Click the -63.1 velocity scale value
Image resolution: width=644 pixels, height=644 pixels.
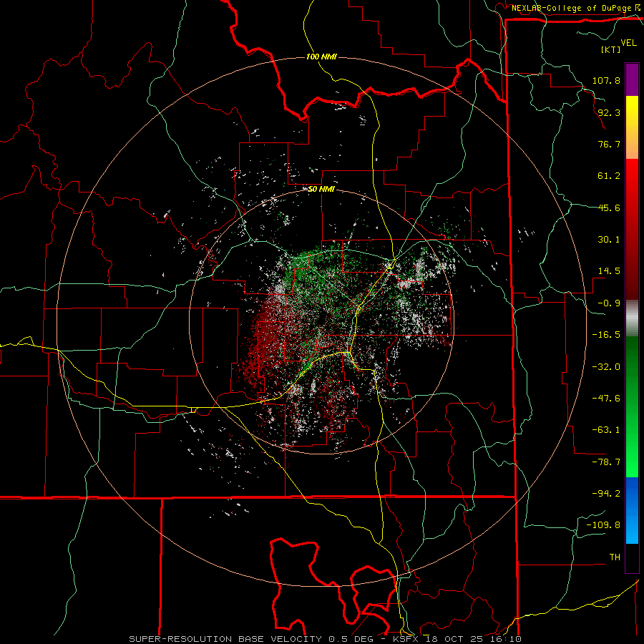606,430
